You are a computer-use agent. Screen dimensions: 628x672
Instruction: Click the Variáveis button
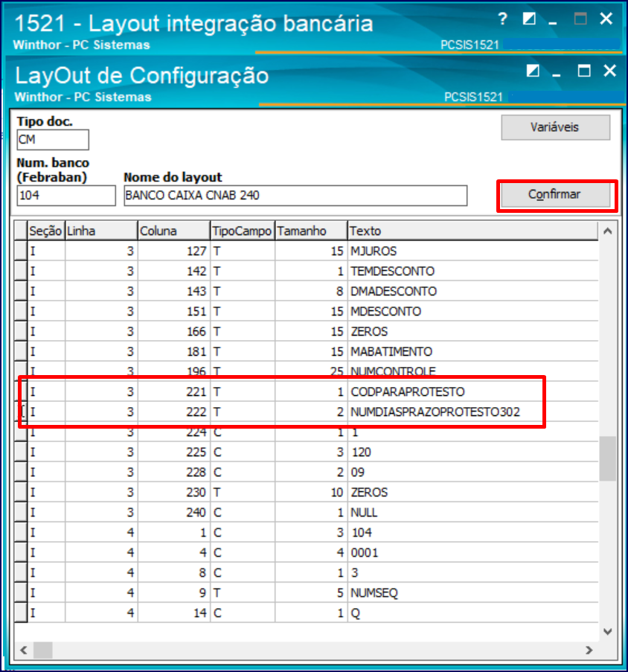(x=556, y=127)
